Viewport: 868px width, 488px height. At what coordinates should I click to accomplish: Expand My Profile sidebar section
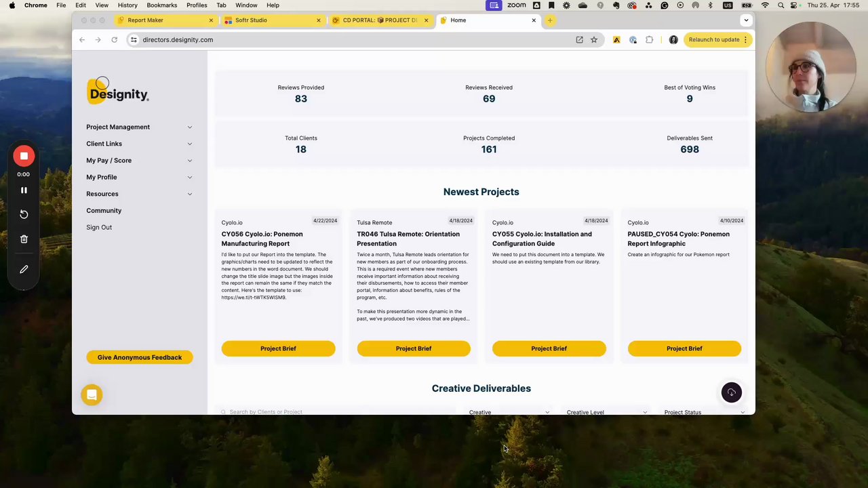(139, 177)
